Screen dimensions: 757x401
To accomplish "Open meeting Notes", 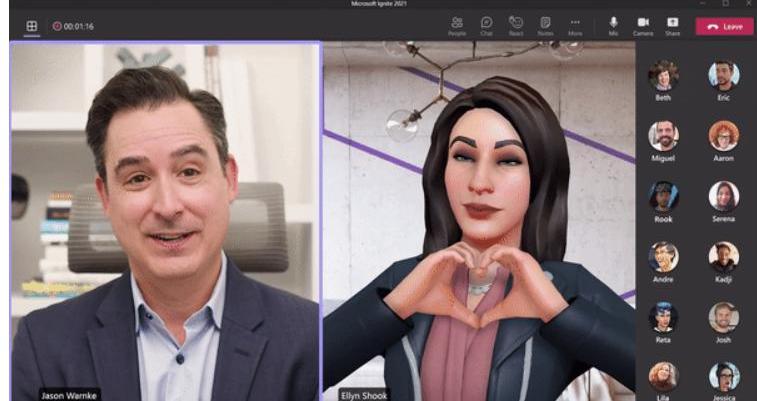I will coord(545,26).
